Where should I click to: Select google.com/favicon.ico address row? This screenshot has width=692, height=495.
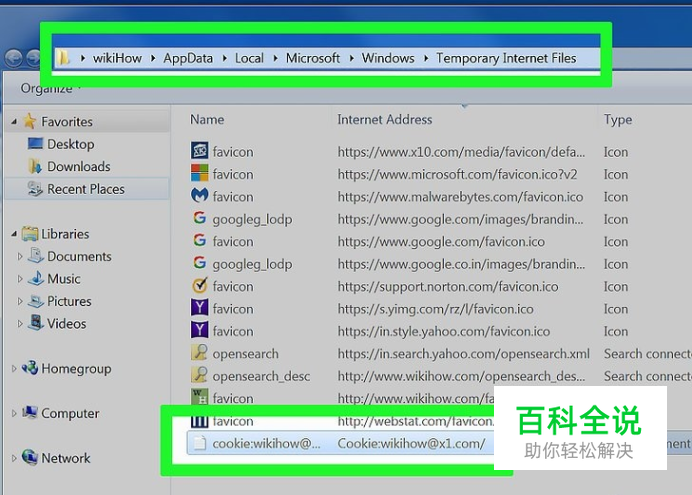coord(441,242)
